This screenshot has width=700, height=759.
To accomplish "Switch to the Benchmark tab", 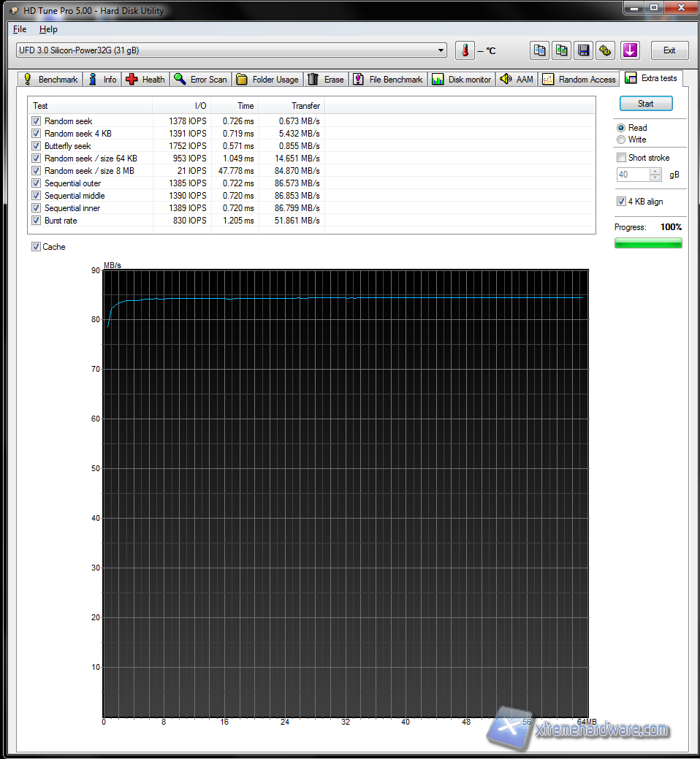I will point(50,80).
